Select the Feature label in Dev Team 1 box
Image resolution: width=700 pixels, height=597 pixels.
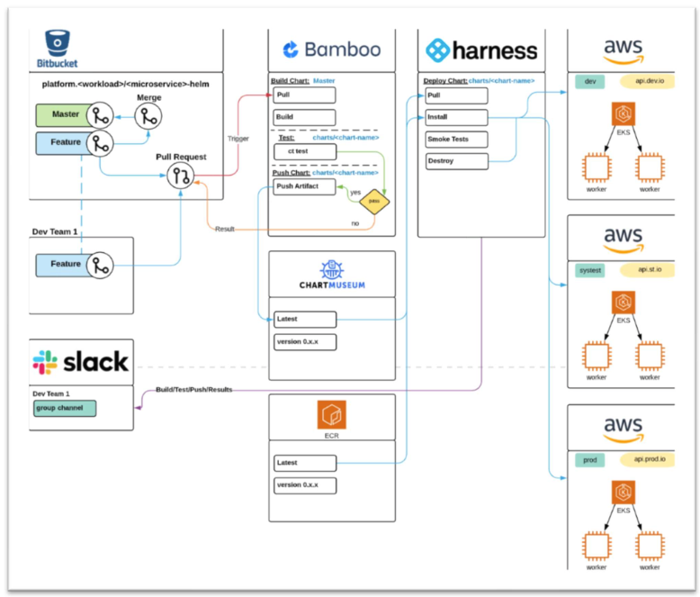62,265
